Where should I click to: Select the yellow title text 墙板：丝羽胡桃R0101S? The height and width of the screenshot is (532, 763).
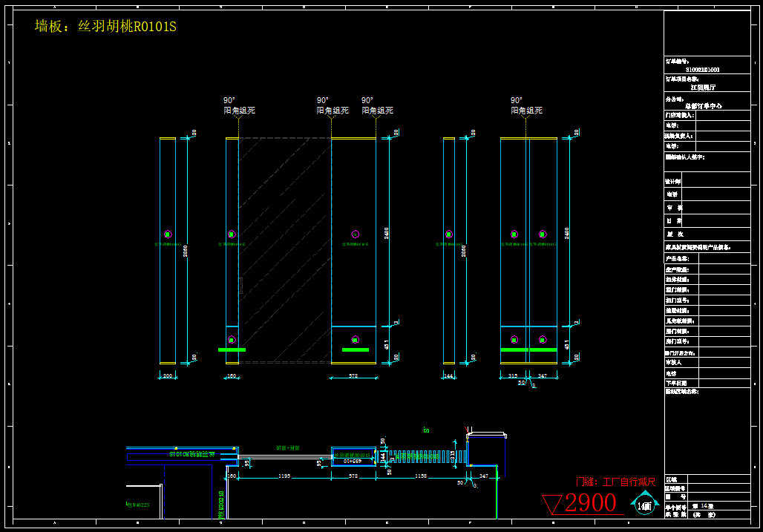[105, 26]
